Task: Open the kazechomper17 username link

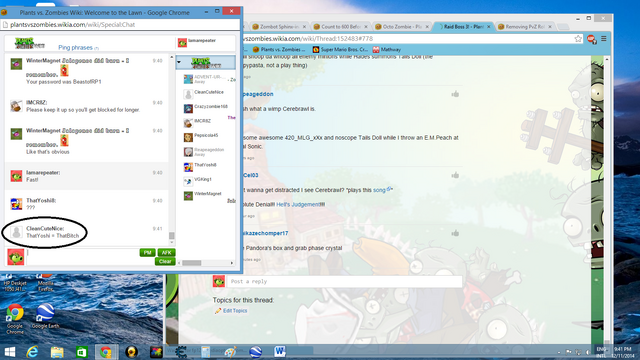Action: point(266,233)
